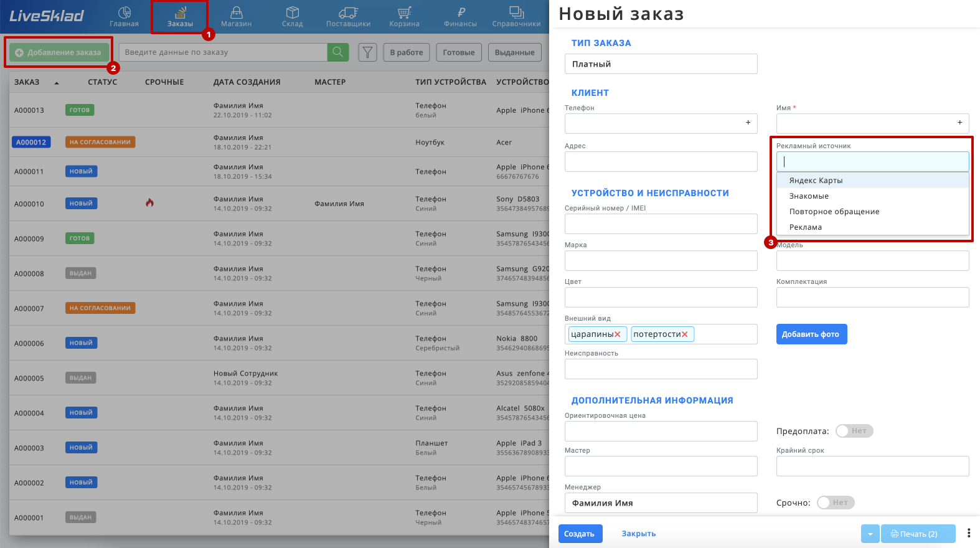This screenshot has width=980, height=548.
Task: Sort by ДАТА СОЗДАНИЯ column header
Action: pos(247,82)
